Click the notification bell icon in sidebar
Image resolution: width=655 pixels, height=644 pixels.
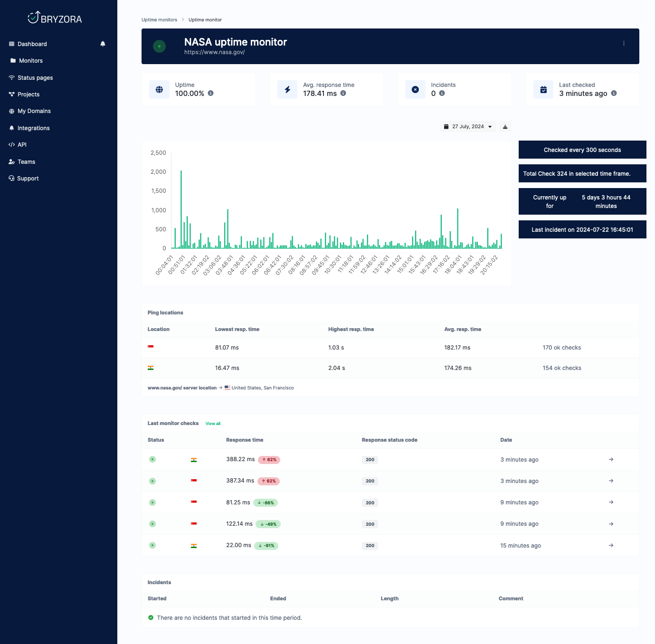coord(103,44)
